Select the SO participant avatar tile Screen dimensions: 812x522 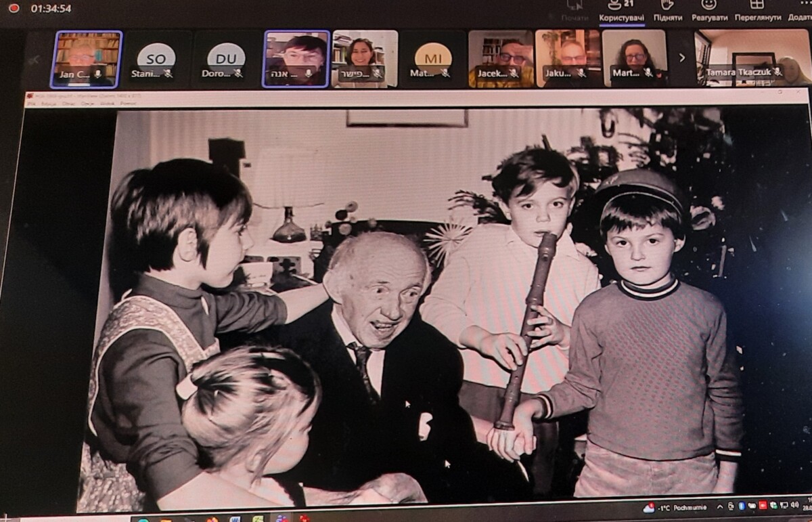pyautogui.click(x=156, y=59)
